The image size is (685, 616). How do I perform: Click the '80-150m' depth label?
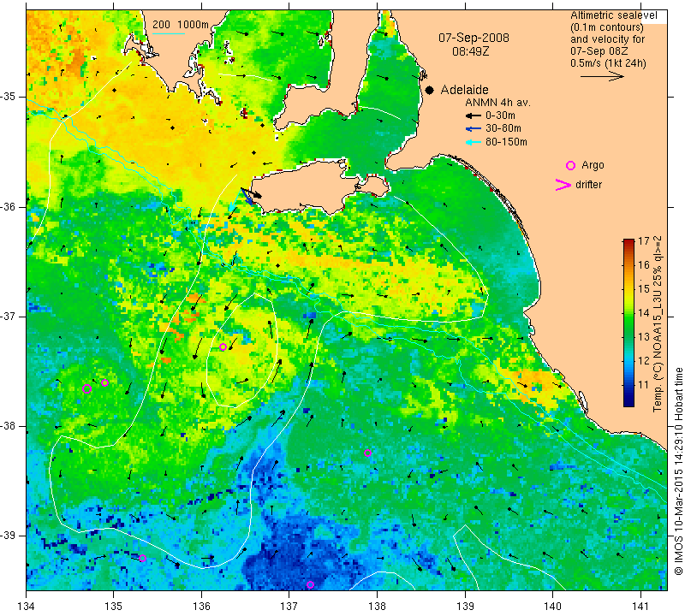[x=506, y=142]
